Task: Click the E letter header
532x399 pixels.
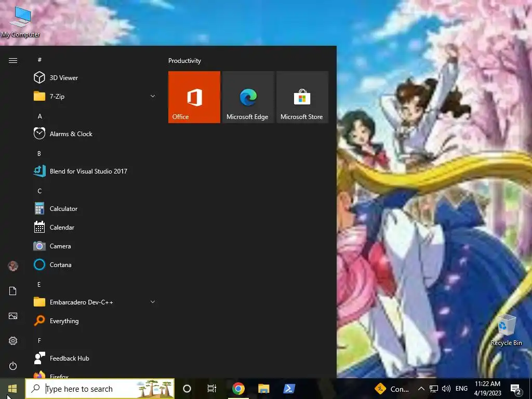Action: (x=39, y=284)
